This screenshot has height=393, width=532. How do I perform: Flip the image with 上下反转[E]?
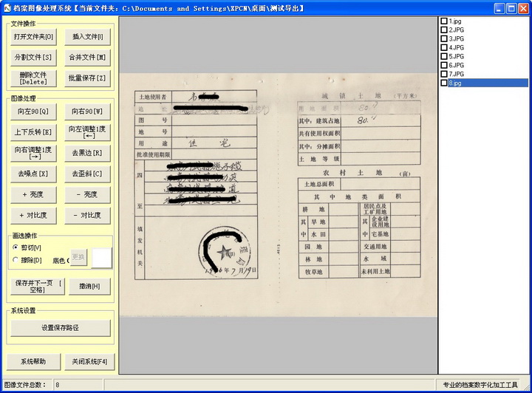point(33,132)
